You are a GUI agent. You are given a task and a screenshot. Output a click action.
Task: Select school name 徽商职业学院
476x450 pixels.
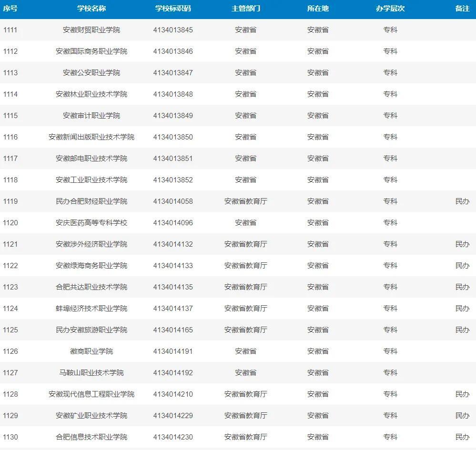(91, 351)
